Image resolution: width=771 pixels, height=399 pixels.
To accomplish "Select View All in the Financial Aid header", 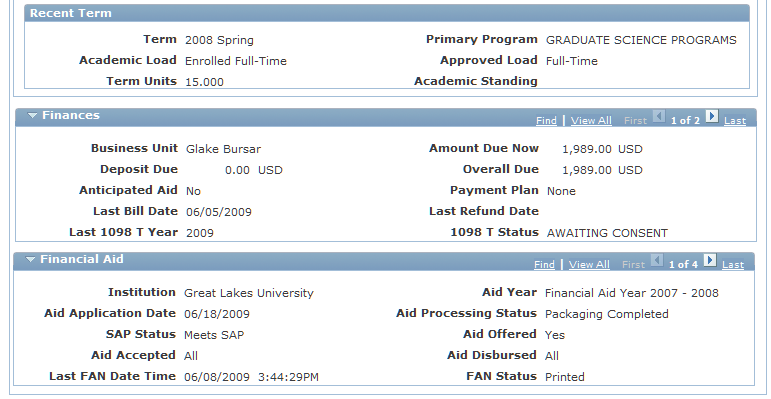I will (589, 265).
